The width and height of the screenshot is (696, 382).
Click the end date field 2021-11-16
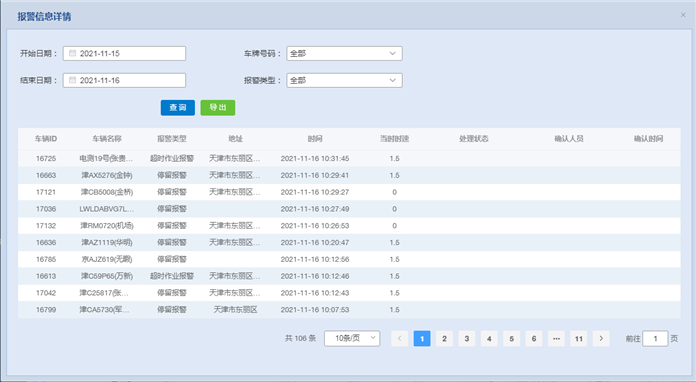pyautogui.click(x=124, y=80)
